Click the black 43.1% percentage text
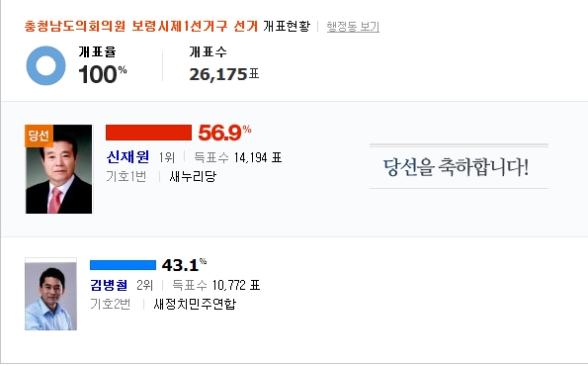 [x=184, y=265]
